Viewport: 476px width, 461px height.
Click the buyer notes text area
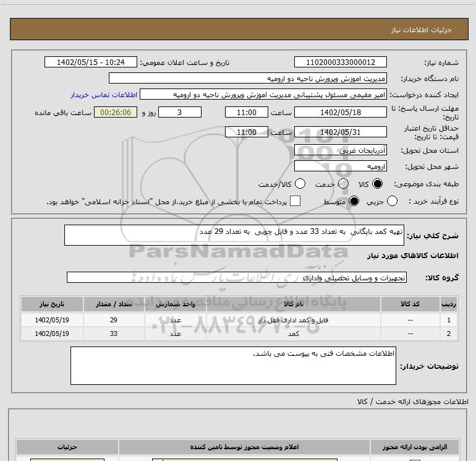pos(233,366)
